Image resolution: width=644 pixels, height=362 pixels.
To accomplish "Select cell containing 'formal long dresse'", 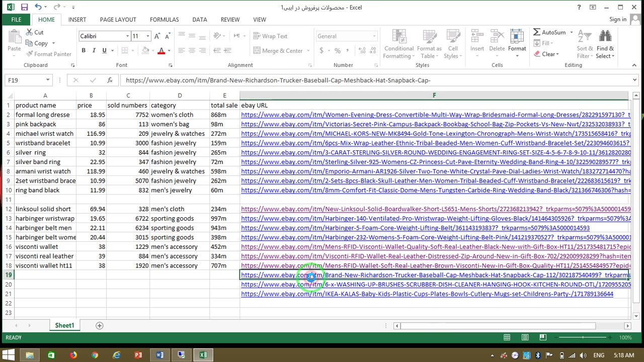I will [x=45, y=115].
